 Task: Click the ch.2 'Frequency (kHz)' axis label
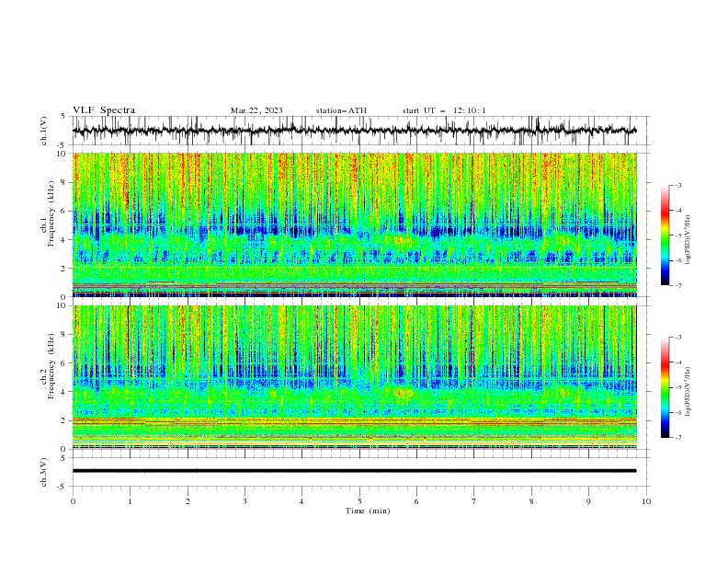coord(51,366)
